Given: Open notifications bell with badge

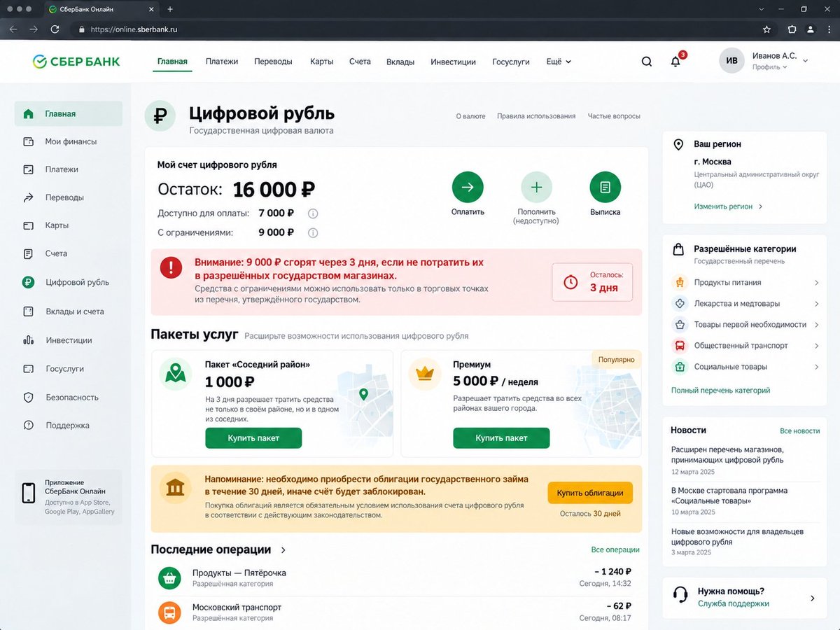Looking at the screenshot, I should 676,61.
